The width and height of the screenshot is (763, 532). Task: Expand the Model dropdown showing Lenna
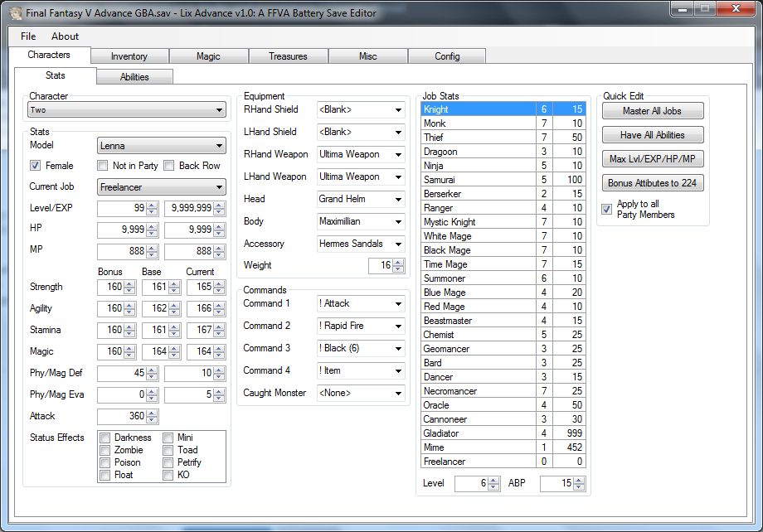(162, 146)
